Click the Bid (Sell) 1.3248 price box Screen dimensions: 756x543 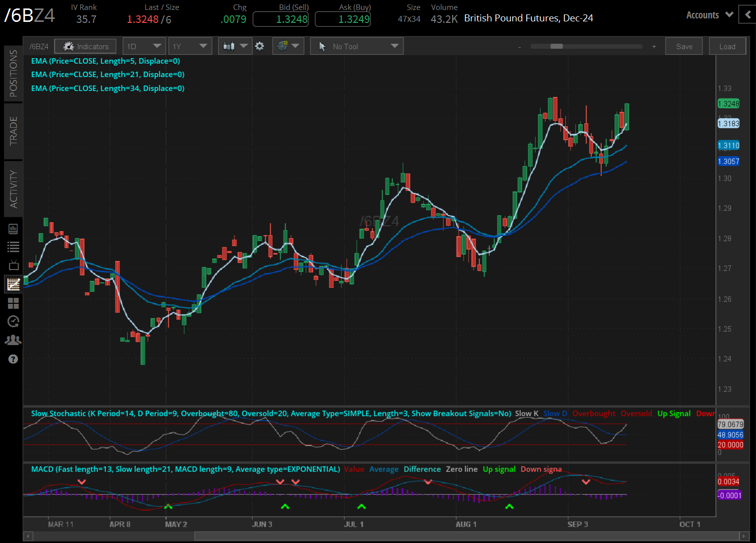[281, 19]
